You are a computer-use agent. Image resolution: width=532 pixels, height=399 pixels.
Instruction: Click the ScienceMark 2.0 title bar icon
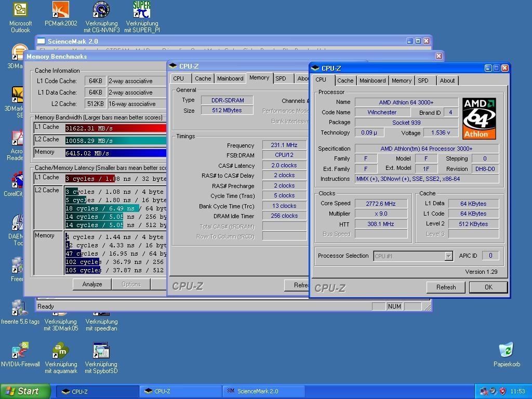point(41,41)
